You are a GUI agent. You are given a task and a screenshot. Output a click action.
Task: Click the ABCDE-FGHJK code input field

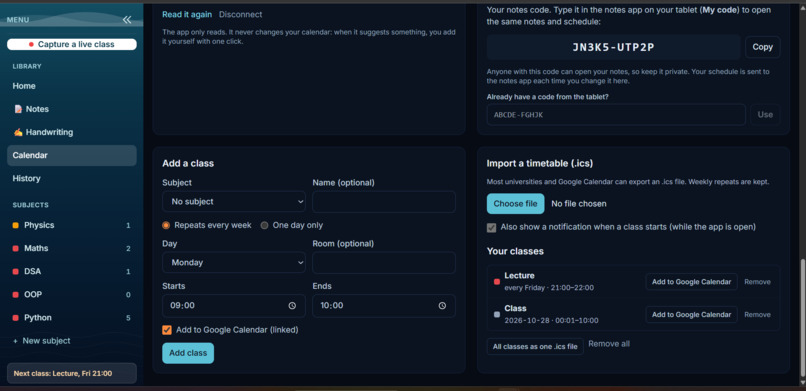pyautogui.click(x=616, y=115)
